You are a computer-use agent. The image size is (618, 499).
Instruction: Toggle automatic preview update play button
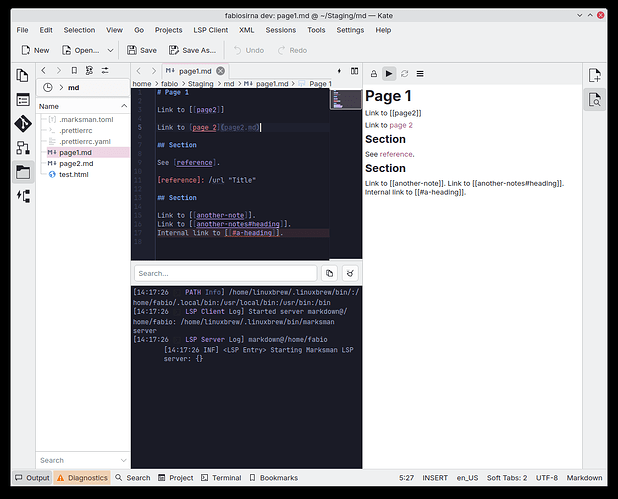click(x=389, y=74)
